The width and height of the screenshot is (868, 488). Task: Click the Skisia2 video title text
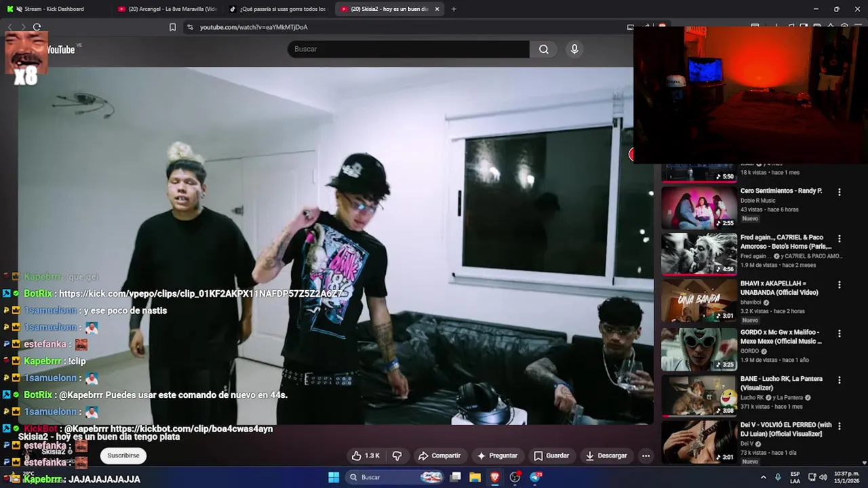(x=99, y=437)
